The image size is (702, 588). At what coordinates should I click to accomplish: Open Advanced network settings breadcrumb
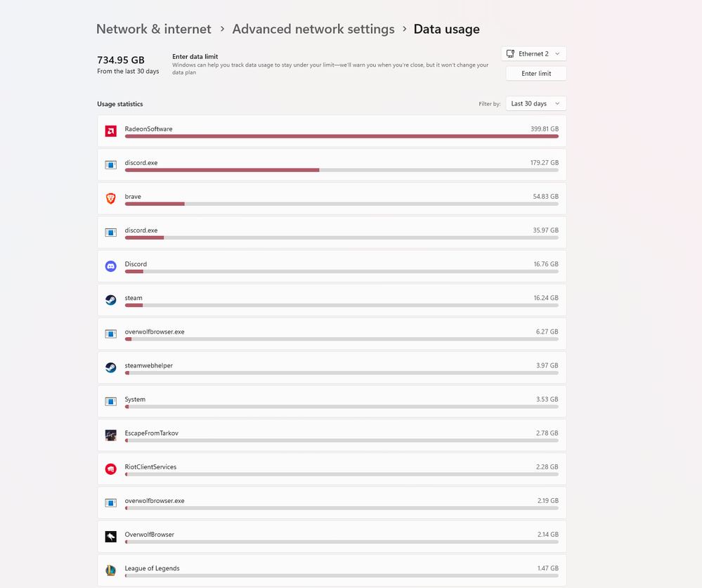tap(313, 29)
